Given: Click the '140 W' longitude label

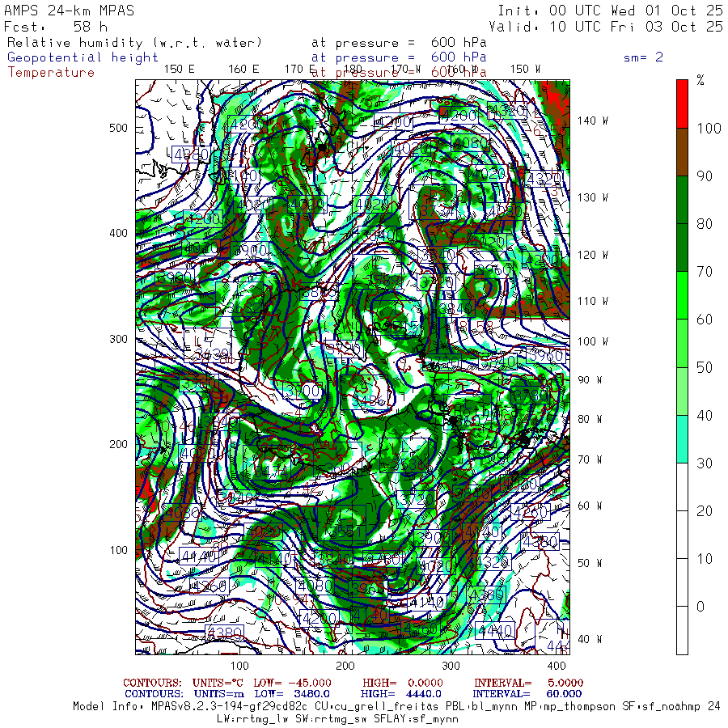Looking at the screenshot, I should point(592,121).
